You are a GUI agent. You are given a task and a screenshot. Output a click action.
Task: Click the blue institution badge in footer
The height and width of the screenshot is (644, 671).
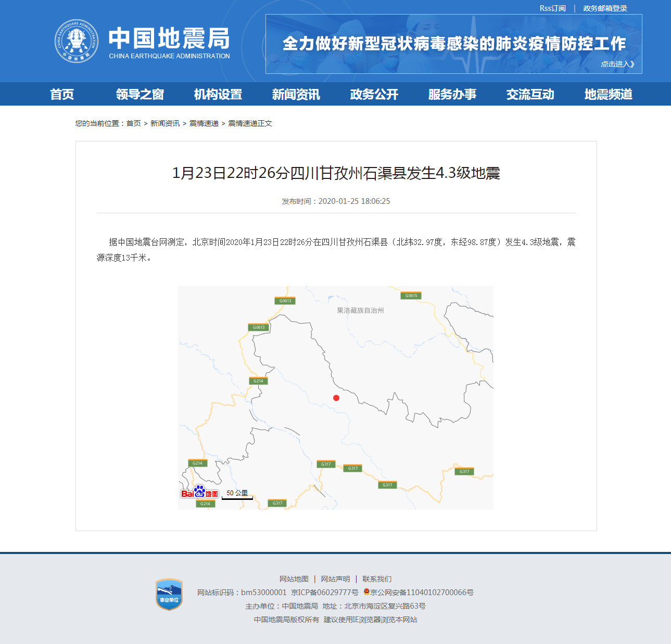coord(169,595)
